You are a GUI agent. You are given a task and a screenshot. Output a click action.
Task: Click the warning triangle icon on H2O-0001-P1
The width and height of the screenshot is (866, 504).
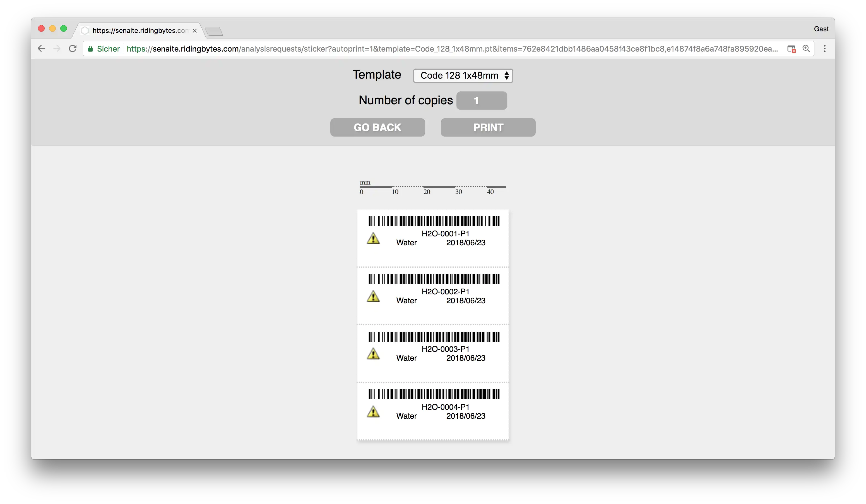pyautogui.click(x=374, y=238)
